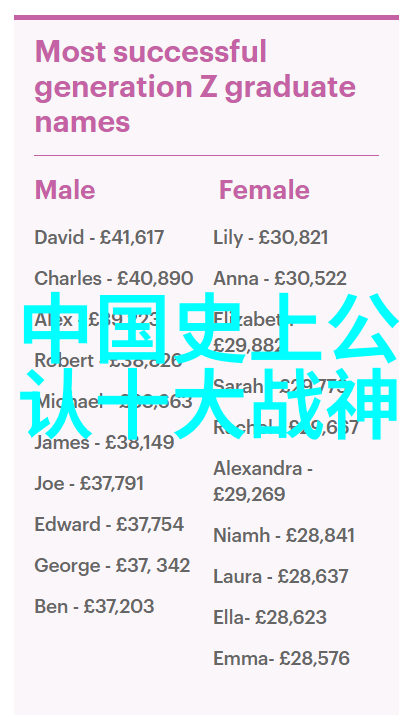
Task: Click the Lily - £30,821 entry
Action: coord(271,238)
